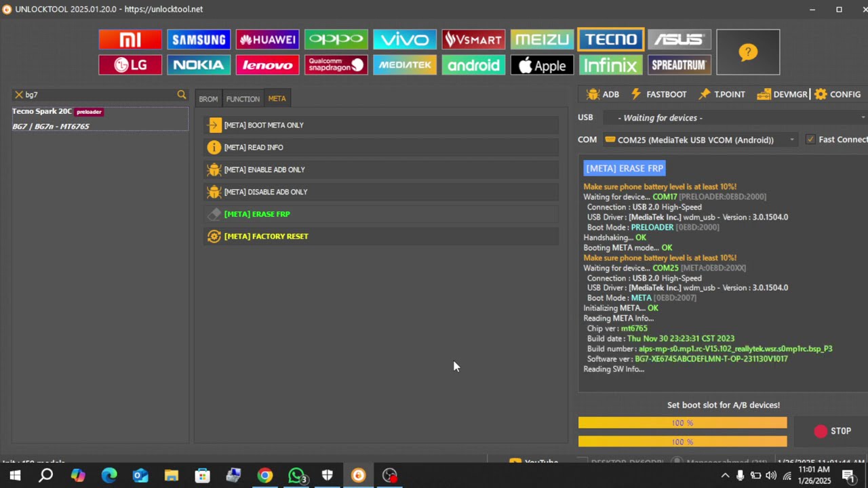Click [META] DISABLE ADB ONLY
Screen dimensions: 868x488
tap(381, 192)
